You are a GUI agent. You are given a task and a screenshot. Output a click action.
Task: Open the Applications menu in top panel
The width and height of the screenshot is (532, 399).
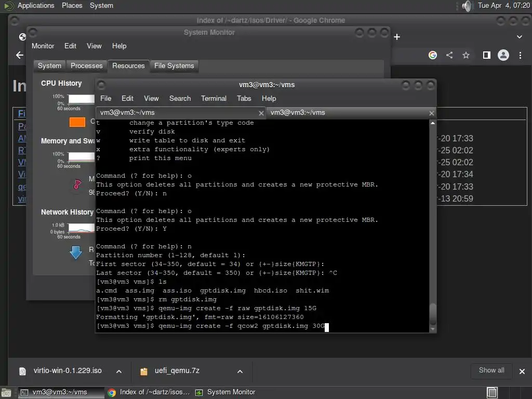coord(36,5)
